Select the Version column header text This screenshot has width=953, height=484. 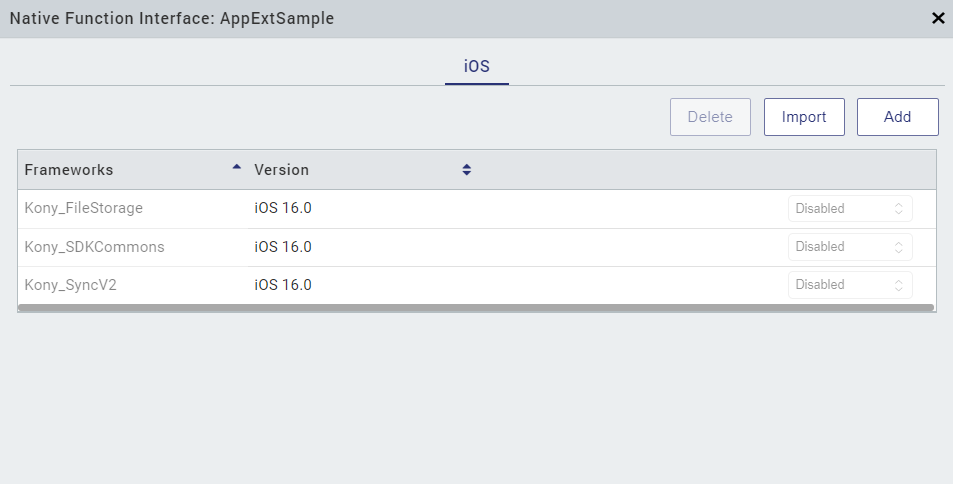point(282,170)
